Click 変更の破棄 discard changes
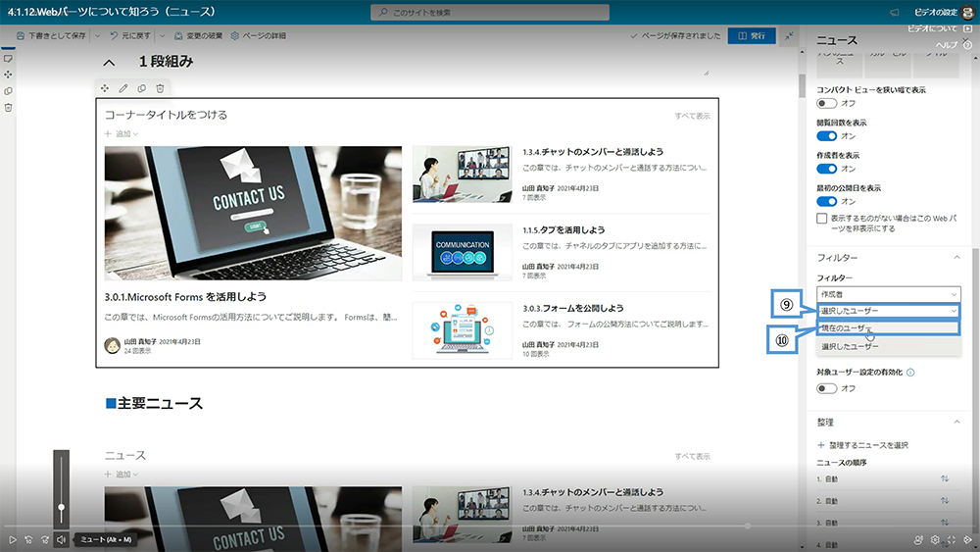Image resolution: width=980 pixels, height=552 pixels. pyautogui.click(x=198, y=35)
